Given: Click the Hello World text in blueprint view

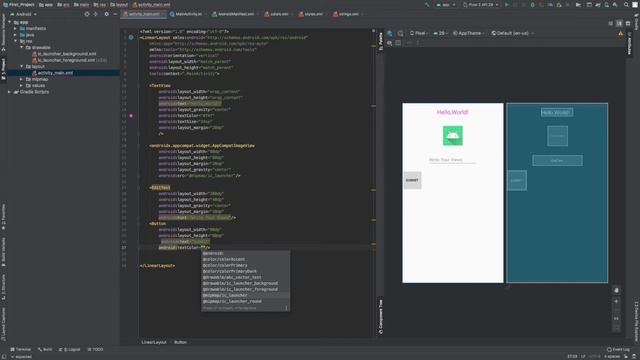Looking at the screenshot, I should click(557, 112).
